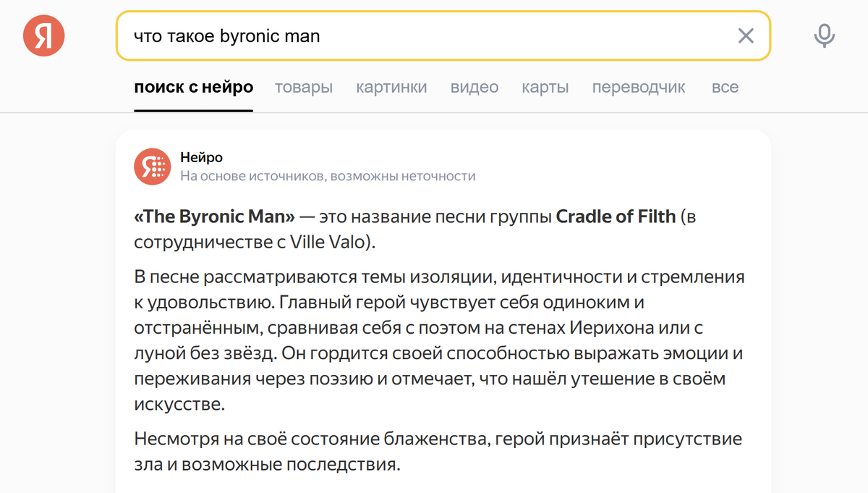Open the "видео" tab
The image size is (868, 493).
pyautogui.click(x=474, y=86)
